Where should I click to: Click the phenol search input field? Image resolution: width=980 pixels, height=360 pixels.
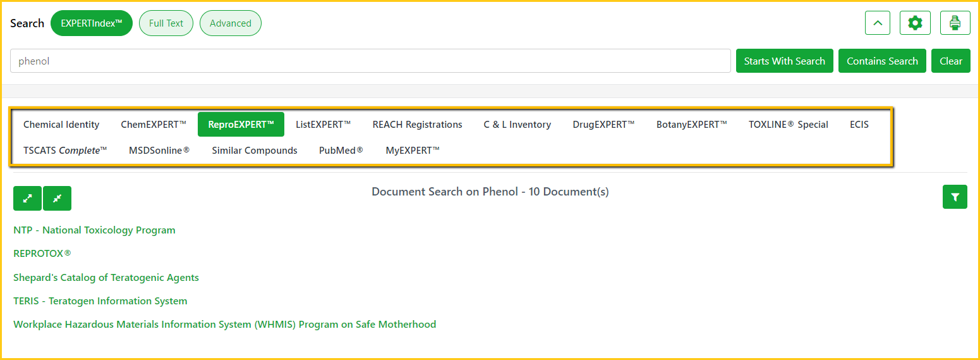click(370, 61)
